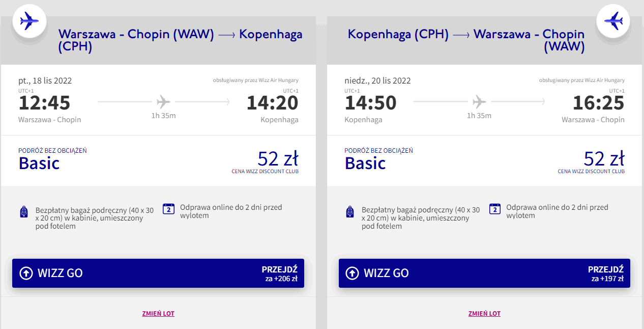This screenshot has height=329, width=644.
Task: Click the 52 zł price on the 18 lis flight
Action: [x=278, y=159]
